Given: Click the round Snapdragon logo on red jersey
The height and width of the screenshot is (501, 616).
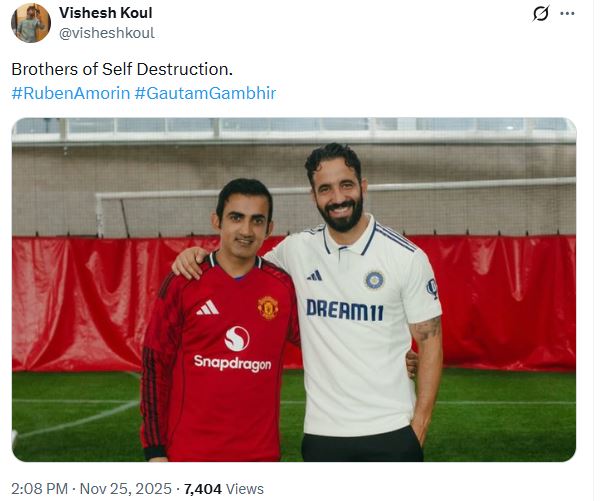Looking at the screenshot, I should [236, 338].
